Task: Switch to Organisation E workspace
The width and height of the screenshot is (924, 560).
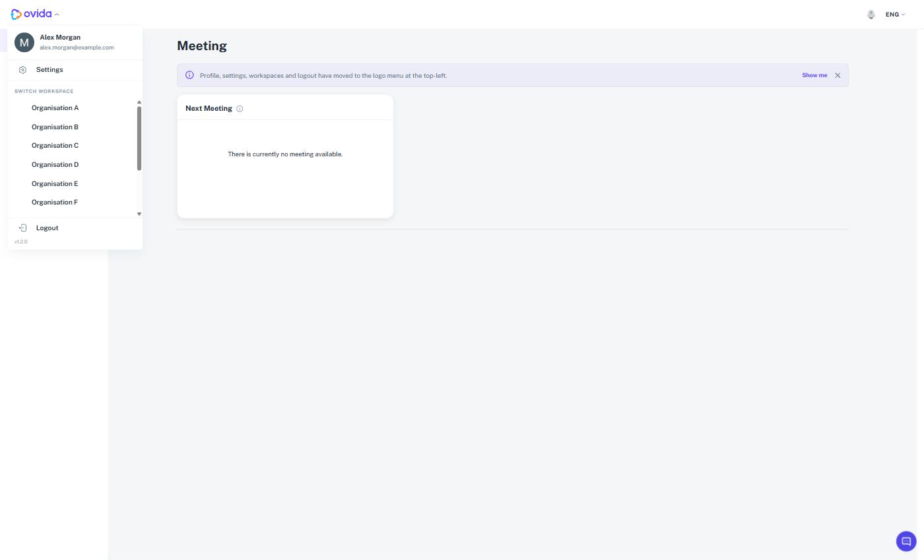Action: coord(71,184)
